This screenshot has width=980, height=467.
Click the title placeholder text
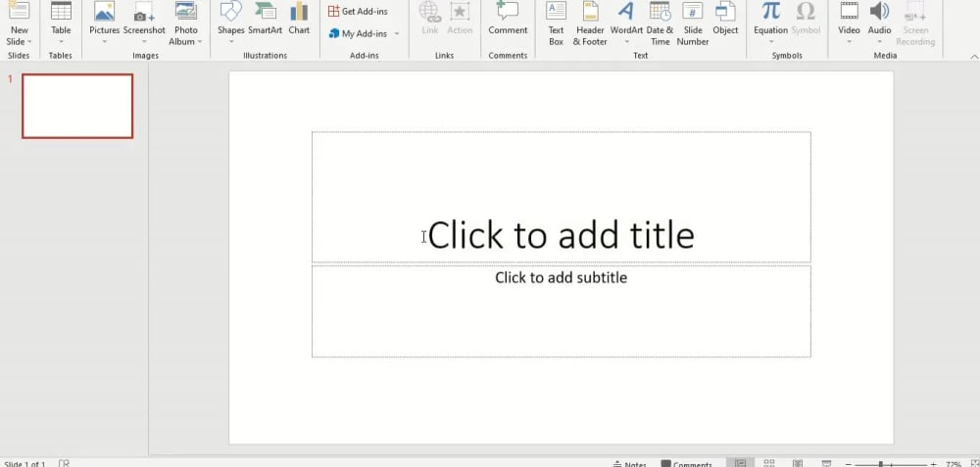coord(562,235)
